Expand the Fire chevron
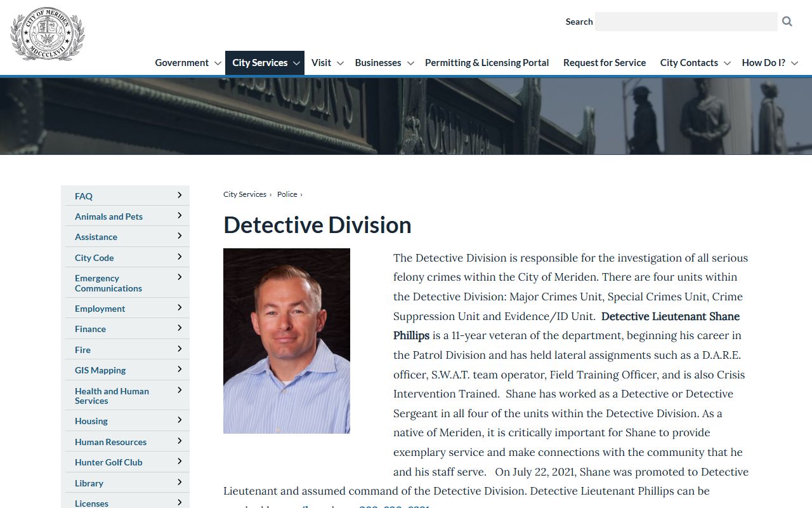This screenshot has width=812, height=508. [180, 349]
